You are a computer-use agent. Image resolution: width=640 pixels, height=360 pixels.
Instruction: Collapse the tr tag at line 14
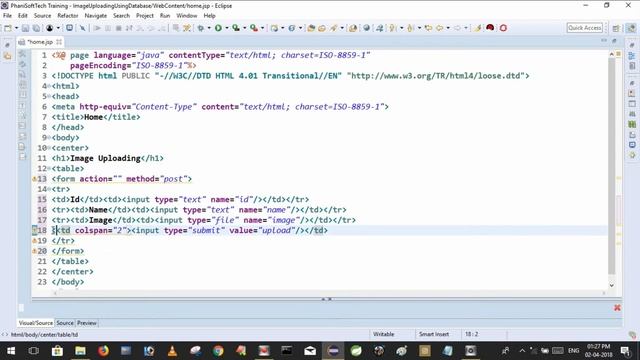tap(49, 189)
